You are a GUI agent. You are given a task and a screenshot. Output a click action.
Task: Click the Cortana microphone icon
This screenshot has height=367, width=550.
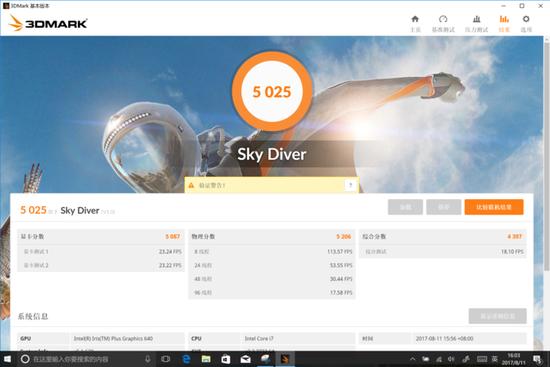(x=148, y=359)
